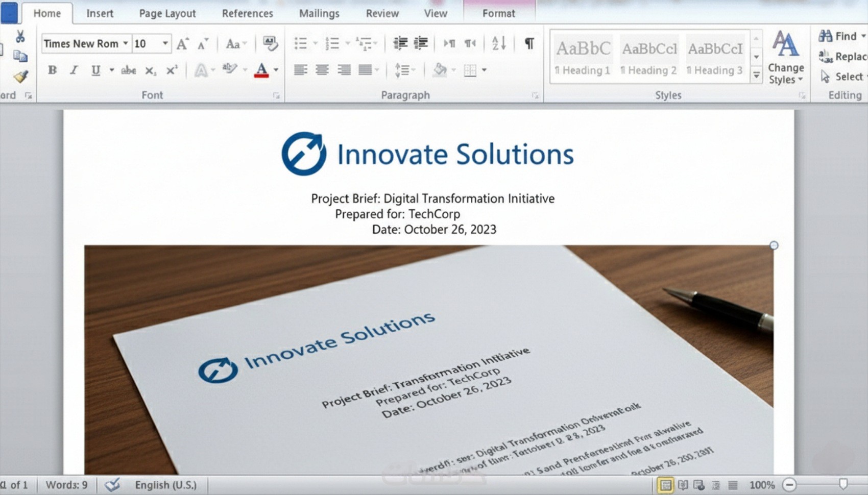868x495 pixels.
Task: Toggle Subscript formatting
Action: pos(150,70)
